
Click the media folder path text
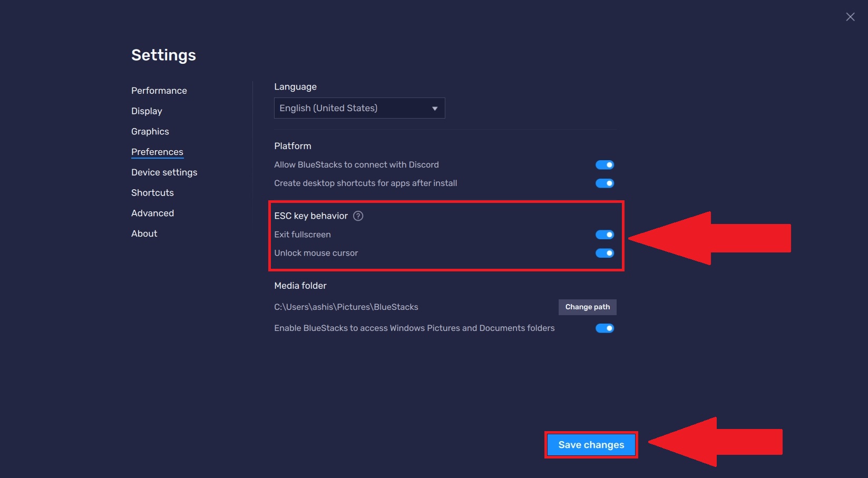(x=346, y=307)
